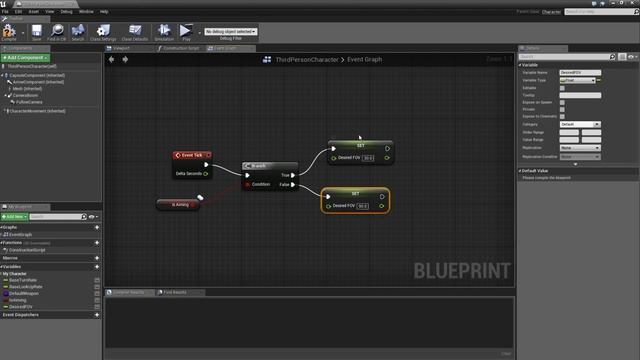The image size is (640, 360).
Task: Compile the blueprint with the Compile icon
Action: [9, 32]
